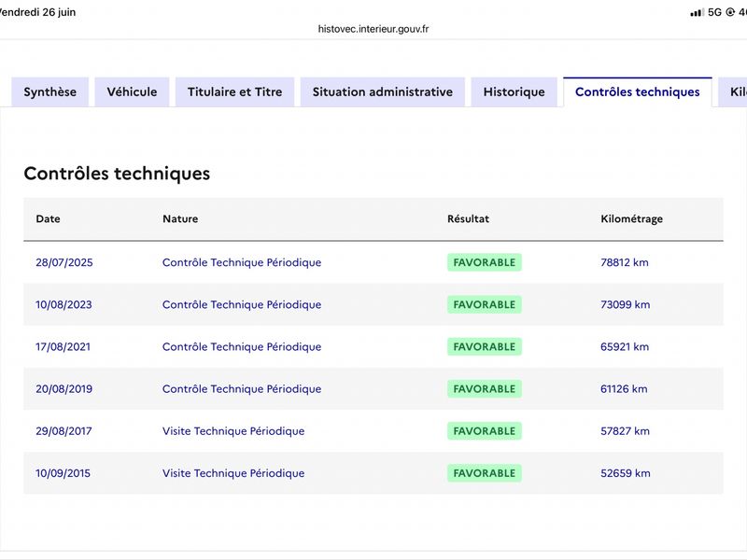This screenshot has width=747, height=560.
Task: Click the histovec.interieur.gouv.fr address bar
Action: (x=373, y=29)
